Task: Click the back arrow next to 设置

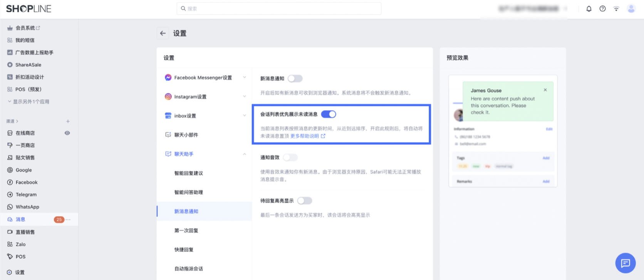Action: [x=163, y=33]
